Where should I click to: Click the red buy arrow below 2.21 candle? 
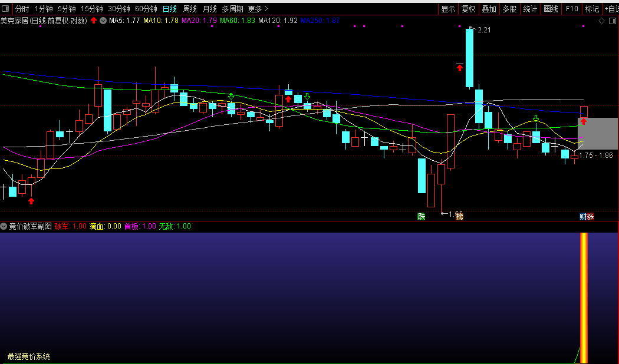(459, 68)
